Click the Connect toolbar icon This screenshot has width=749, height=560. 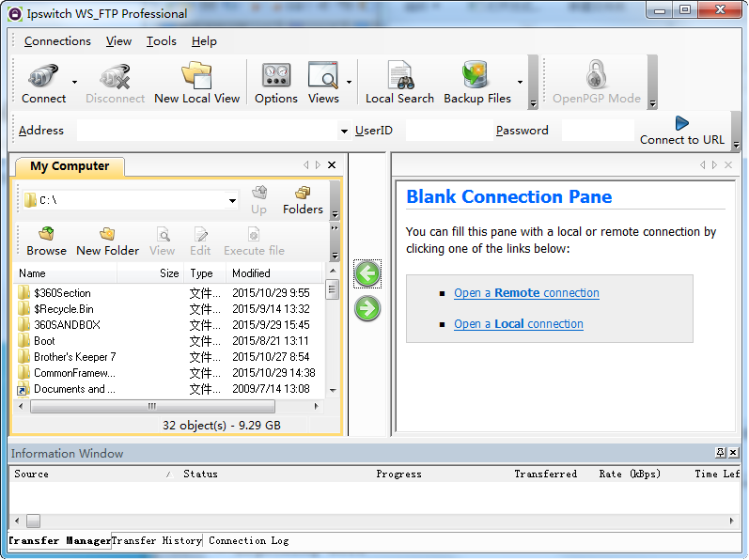[43, 82]
